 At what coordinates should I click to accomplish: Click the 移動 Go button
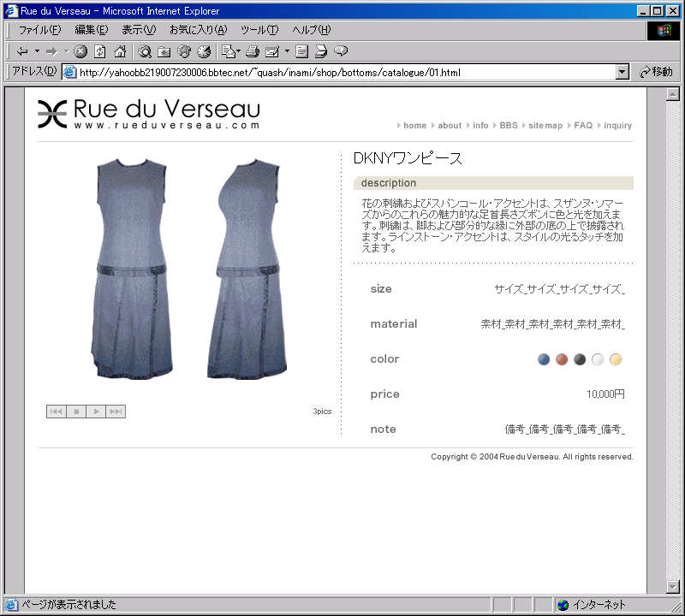point(656,72)
